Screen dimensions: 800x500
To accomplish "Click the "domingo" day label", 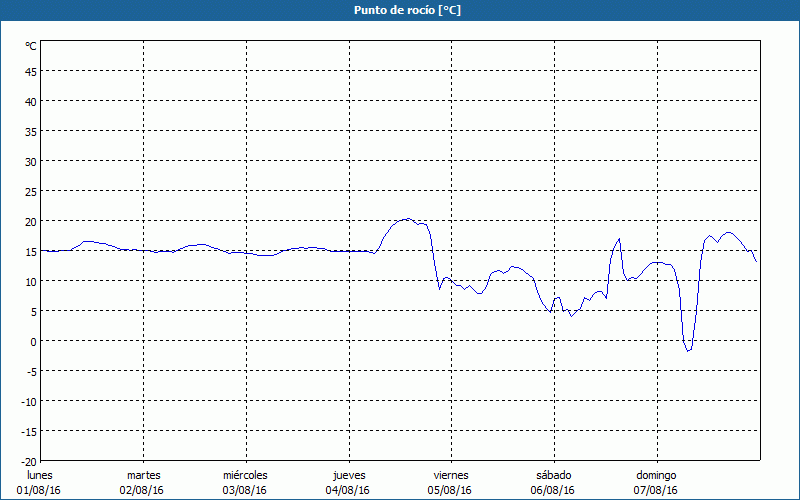I will [x=656, y=475].
